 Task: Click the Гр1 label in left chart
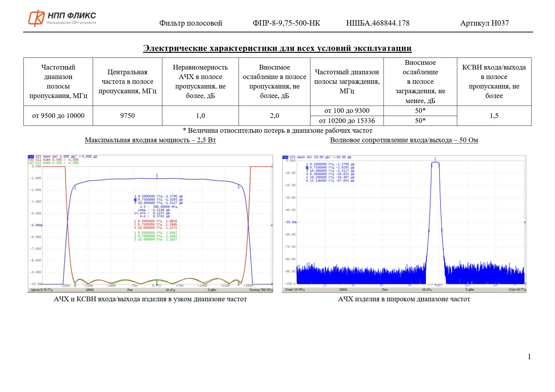click(x=31, y=156)
